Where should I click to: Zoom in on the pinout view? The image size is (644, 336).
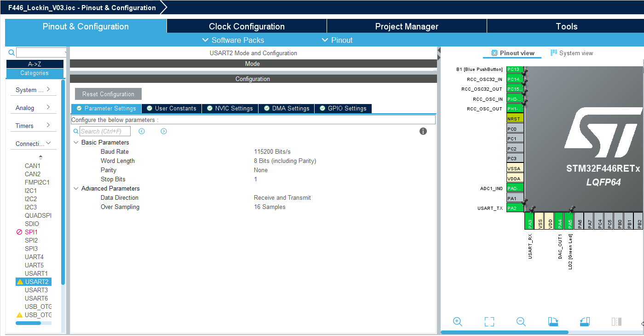tap(457, 322)
